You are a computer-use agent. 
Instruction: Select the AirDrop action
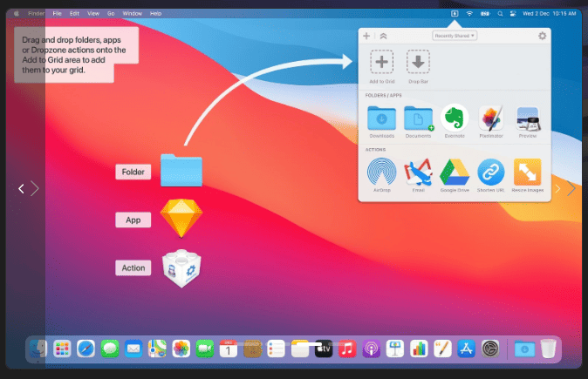[x=382, y=172]
